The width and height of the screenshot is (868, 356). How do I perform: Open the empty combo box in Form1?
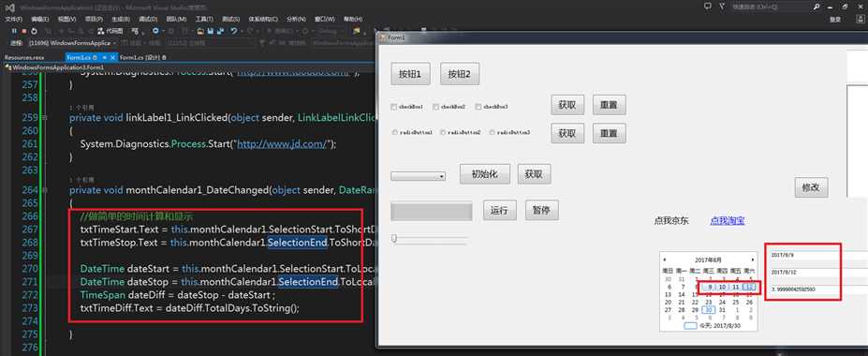tap(418, 176)
